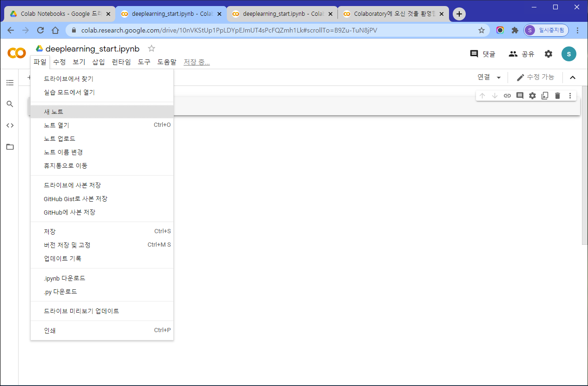This screenshot has width=588, height=386.
Task: Bookmark this page with the star icon
Action: click(x=482, y=30)
